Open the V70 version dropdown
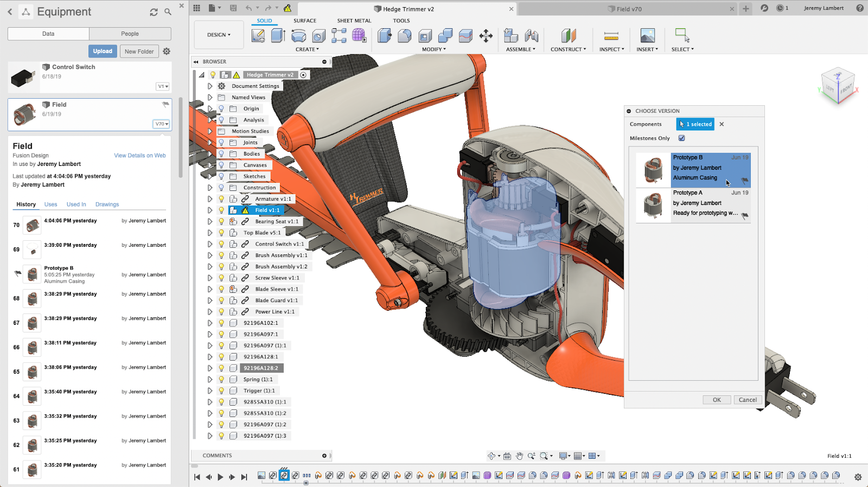868x487 pixels. 162,124
